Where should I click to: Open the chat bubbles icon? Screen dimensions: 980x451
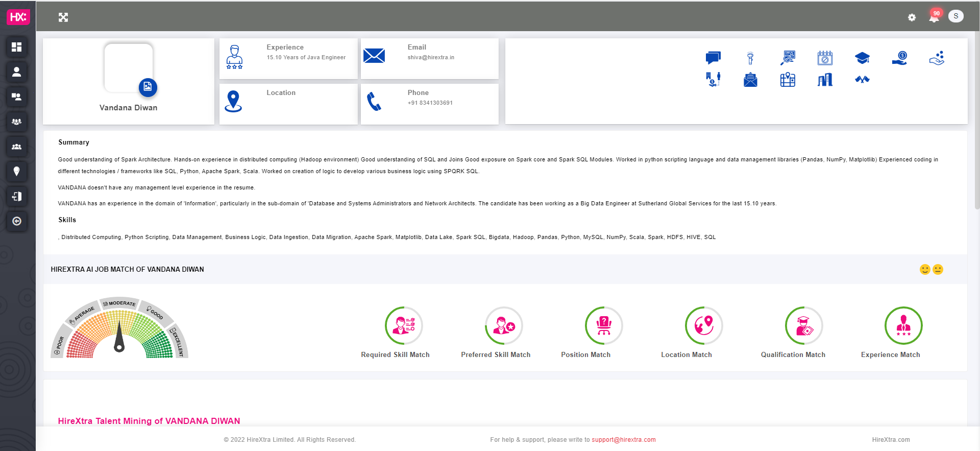coord(713,58)
